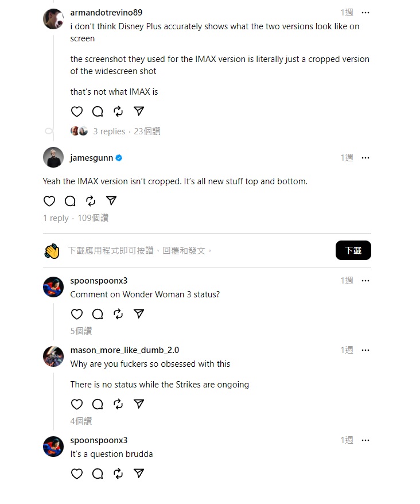Open mason_more_like_dumb_2.0's profile avatar
The height and width of the screenshot is (504, 420).
click(x=53, y=356)
